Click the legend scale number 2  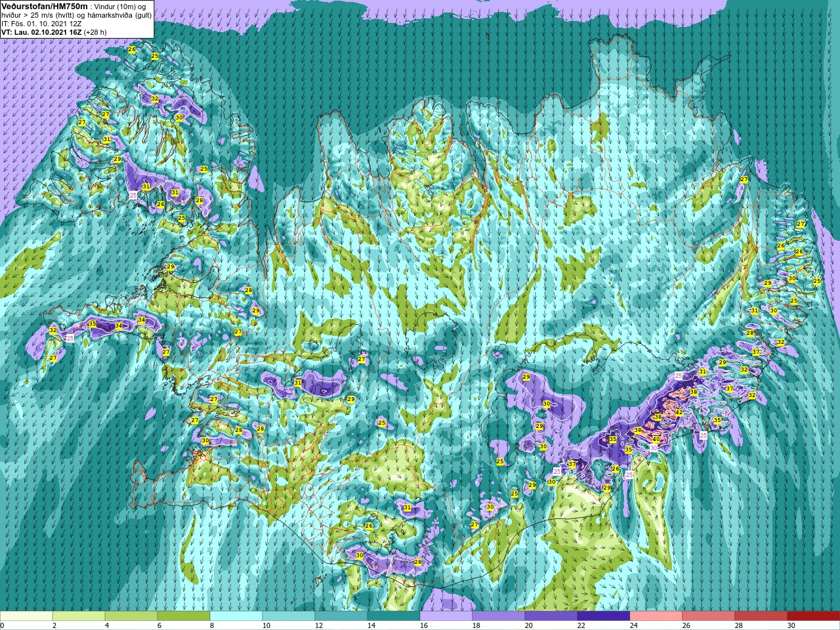pyautogui.click(x=54, y=625)
